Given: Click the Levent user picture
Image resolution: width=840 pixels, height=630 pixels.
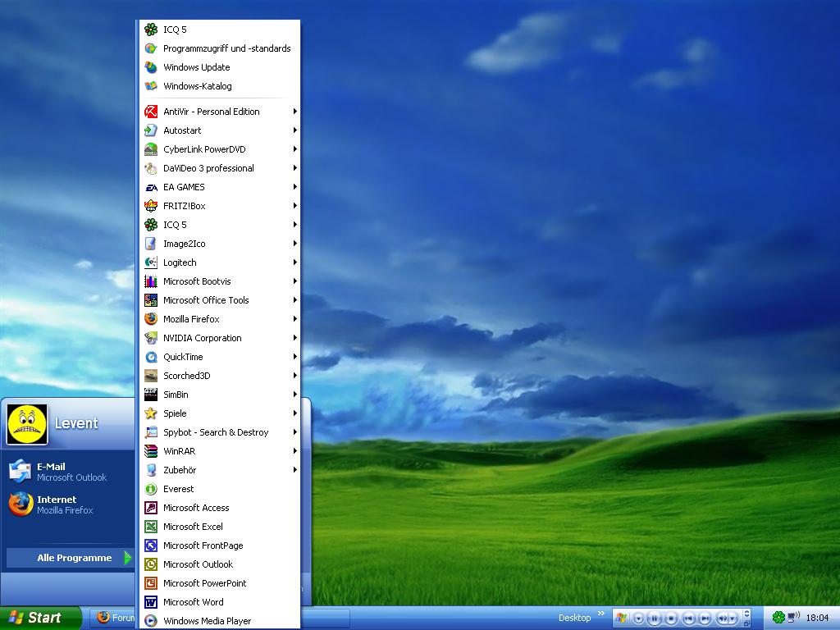Looking at the screenshot, I should [27, 424].
